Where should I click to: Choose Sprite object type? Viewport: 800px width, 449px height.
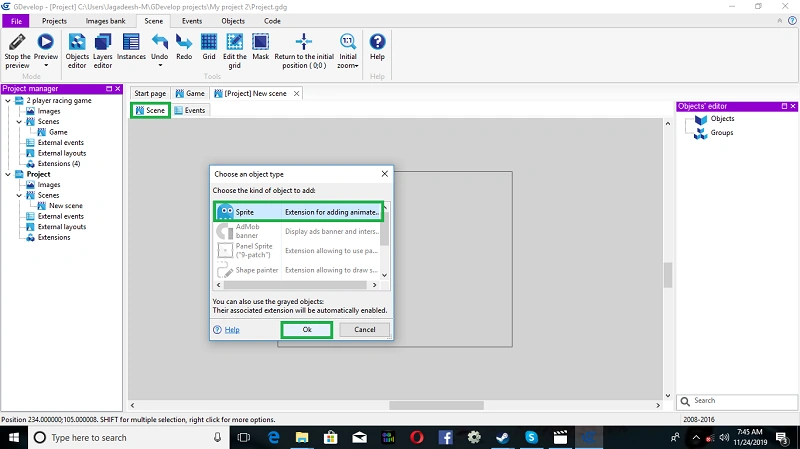click(x=298, y=212)
